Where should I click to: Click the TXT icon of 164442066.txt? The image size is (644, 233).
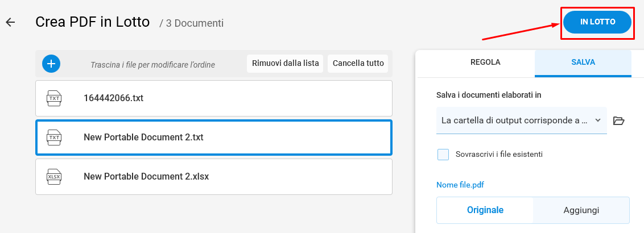(54, 98)
